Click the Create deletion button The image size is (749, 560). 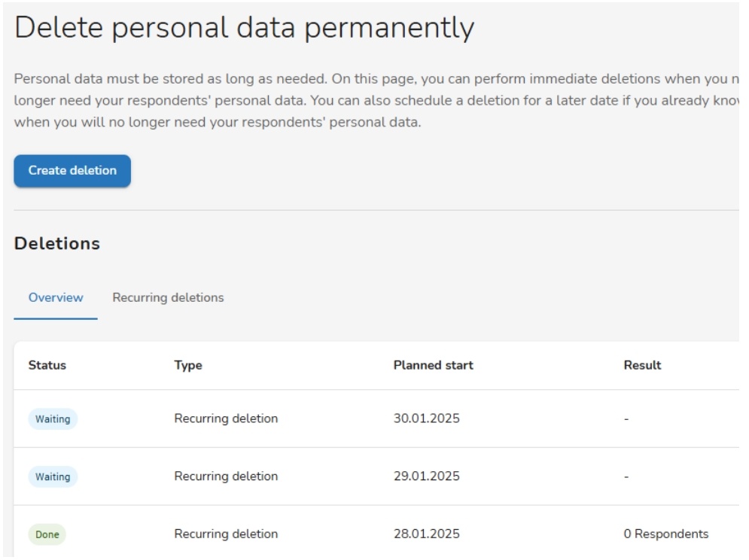72,171
